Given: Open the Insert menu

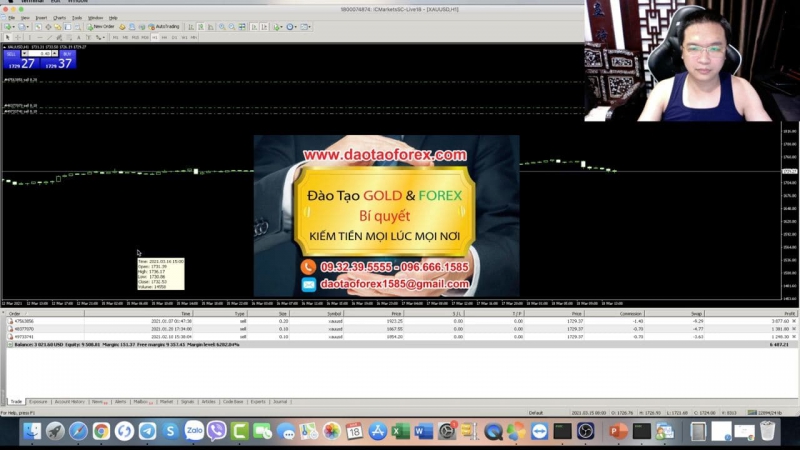Looking at the screenshot, I should (41, 17).
